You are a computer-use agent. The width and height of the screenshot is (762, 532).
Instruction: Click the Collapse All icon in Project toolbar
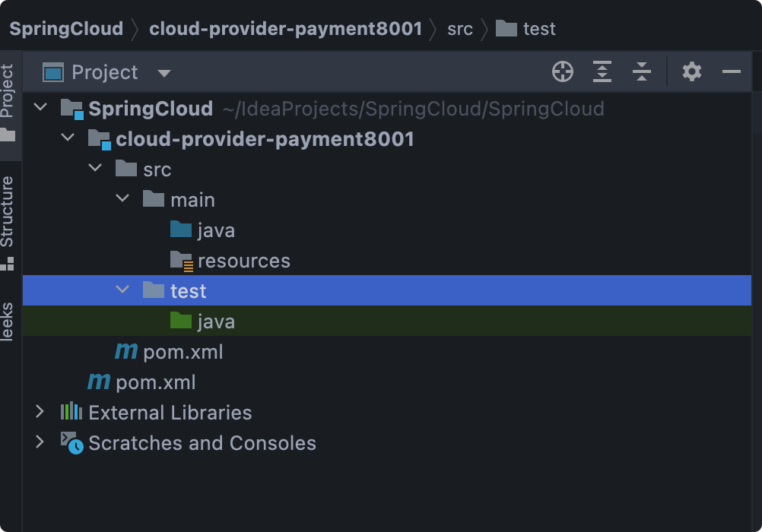coord(641,72)
